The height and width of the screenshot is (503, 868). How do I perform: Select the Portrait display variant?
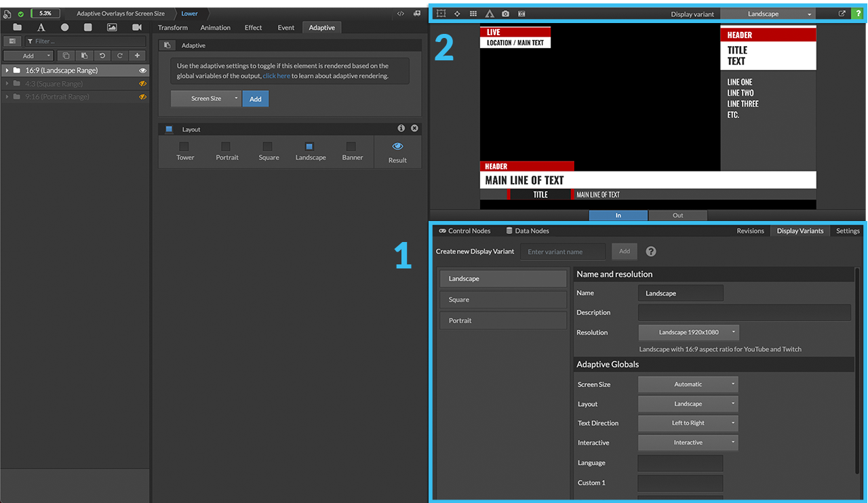pyautogui.click(x=502, y=321)
